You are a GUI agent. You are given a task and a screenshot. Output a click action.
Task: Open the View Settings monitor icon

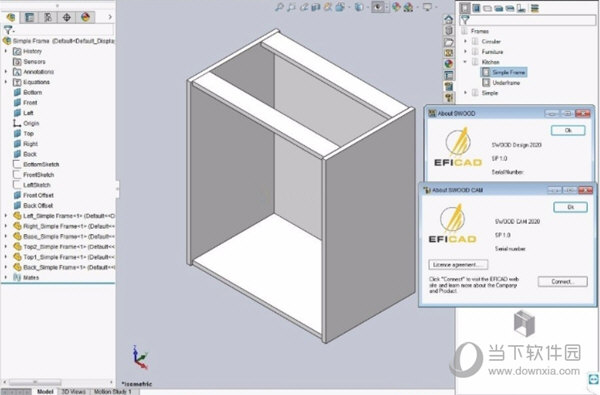[427, 7]
